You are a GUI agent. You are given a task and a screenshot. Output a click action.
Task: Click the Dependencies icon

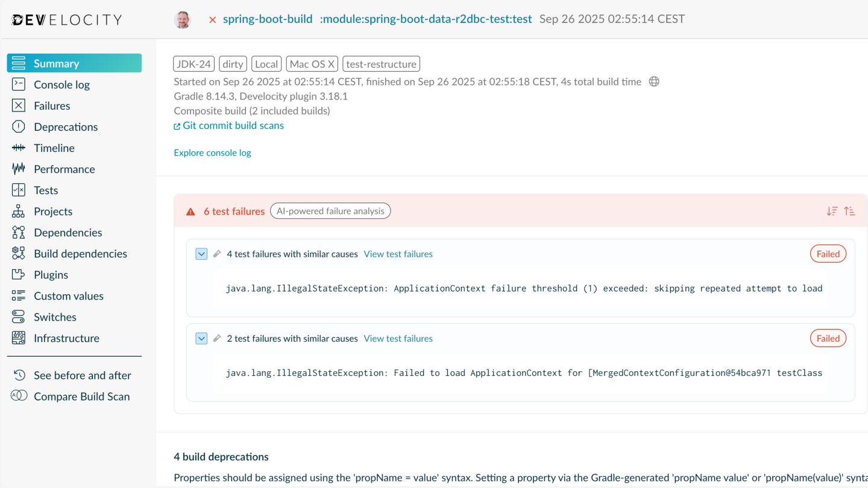click(19, 232)
